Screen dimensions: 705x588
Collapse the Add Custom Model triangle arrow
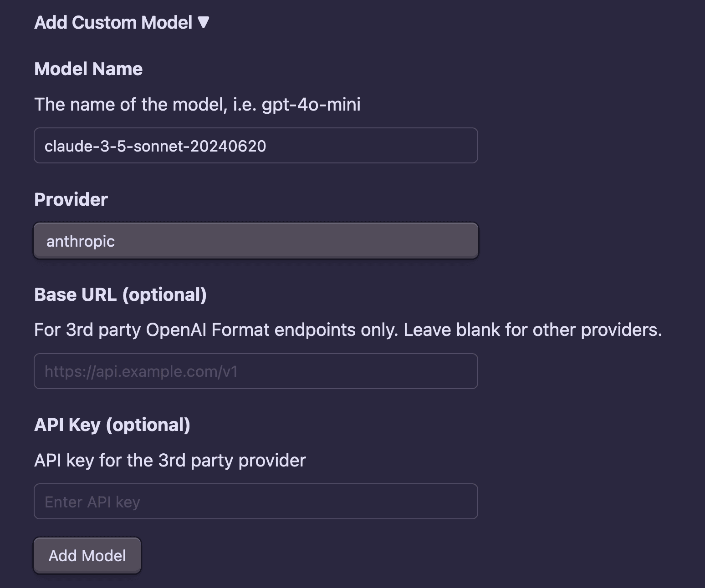tap(204, 22)
